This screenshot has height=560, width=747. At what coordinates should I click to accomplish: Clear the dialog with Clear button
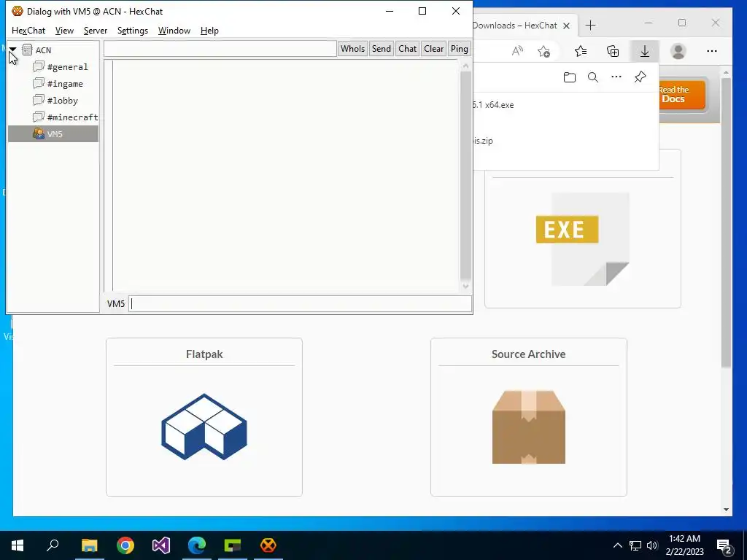pyautogui.click(x=433, y=49)
